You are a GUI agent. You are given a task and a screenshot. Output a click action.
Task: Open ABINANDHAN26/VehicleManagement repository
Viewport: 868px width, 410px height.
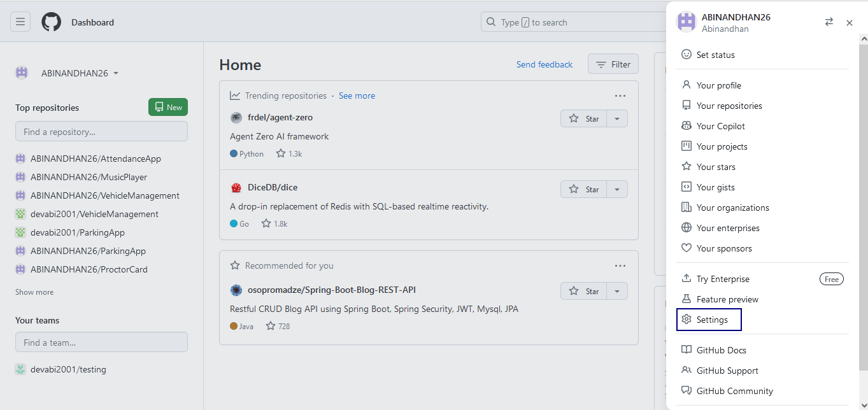[105, 195]
